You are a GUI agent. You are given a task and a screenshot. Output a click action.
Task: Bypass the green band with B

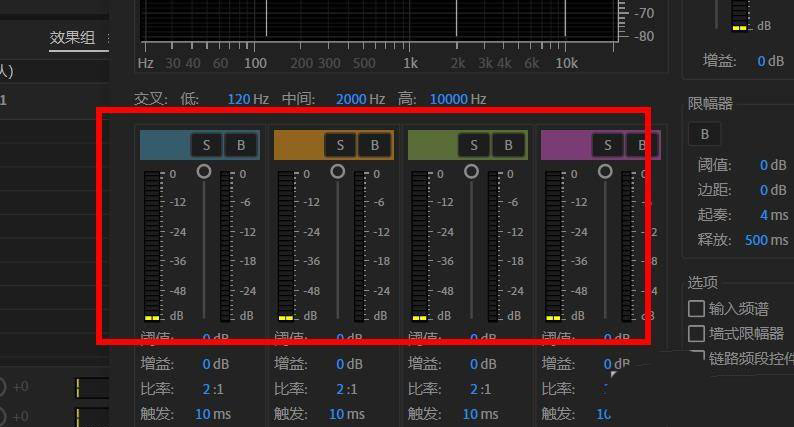click(x=509, y=145)
